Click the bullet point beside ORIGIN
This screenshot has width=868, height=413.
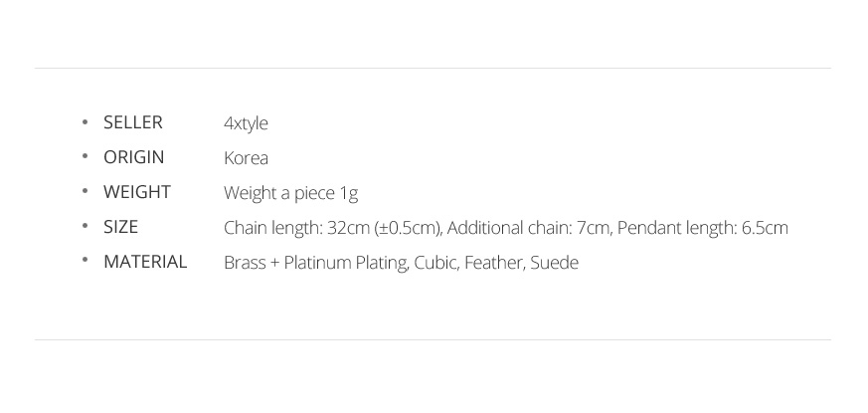(x=85, y=156)
